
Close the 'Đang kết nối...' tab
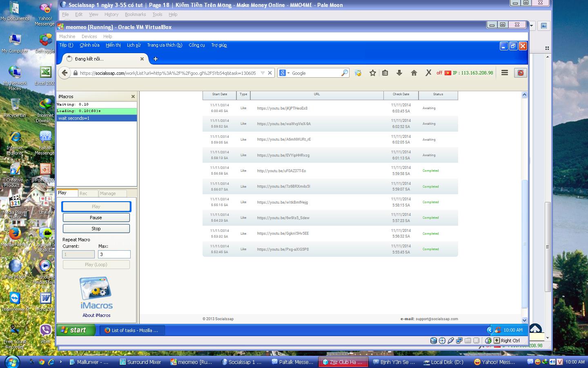[x=142, y=59]
